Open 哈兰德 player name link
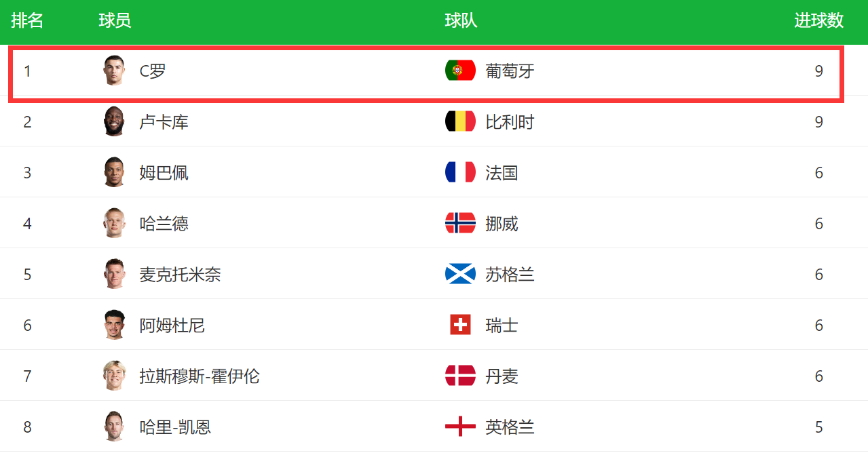 (x=164, y=223)
